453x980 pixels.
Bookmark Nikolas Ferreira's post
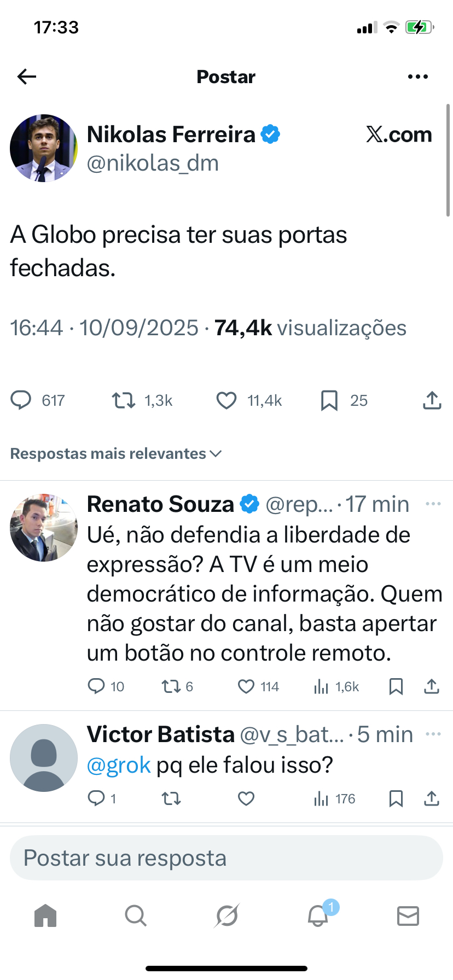tap(329, 400)
